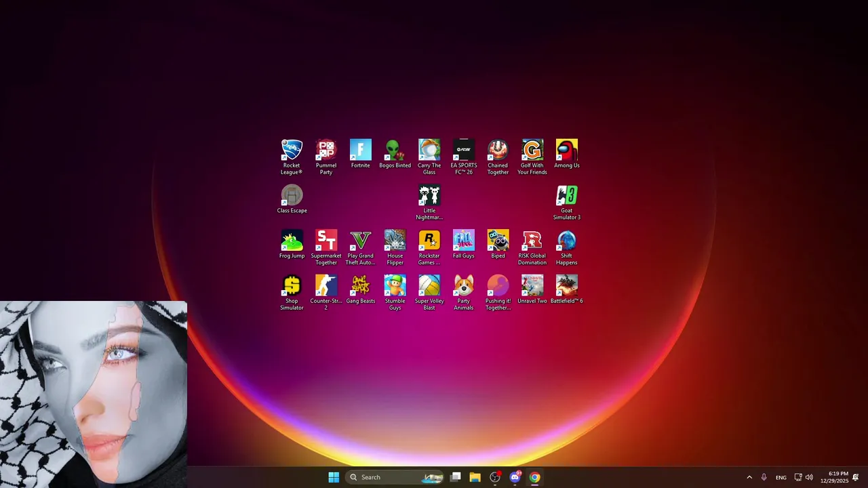Click the Stumble Guys shortcut
This screenshot has height=488, width=868.
coord(395,293)
